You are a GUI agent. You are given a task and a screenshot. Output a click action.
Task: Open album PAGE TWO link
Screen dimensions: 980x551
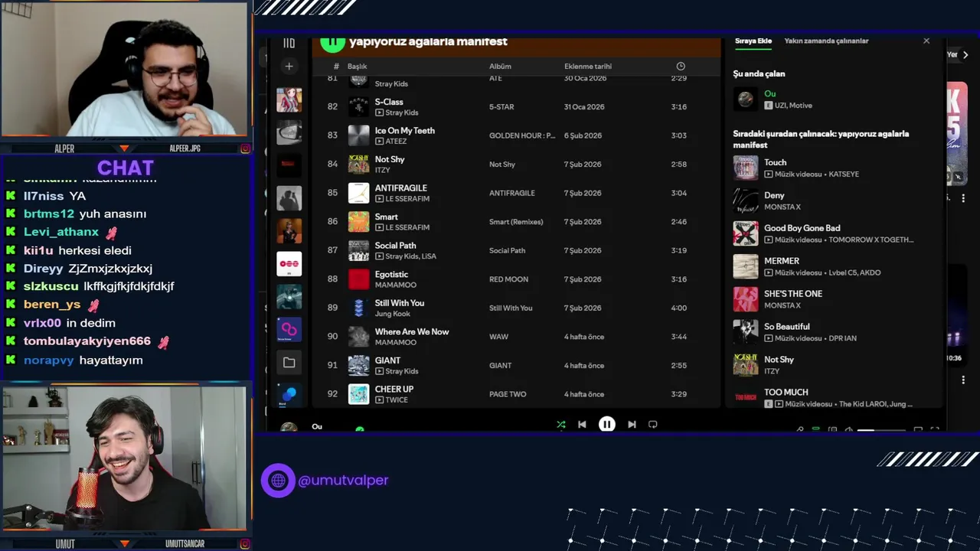point(508,394)
